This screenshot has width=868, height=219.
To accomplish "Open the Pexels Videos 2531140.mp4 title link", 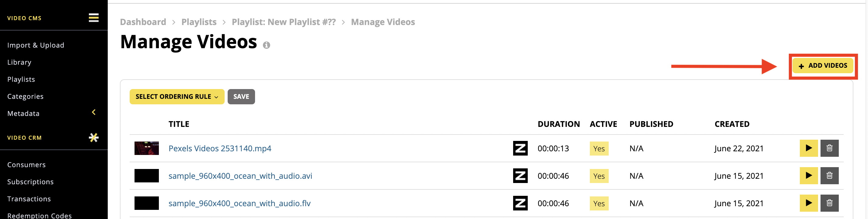I will 220,149.
